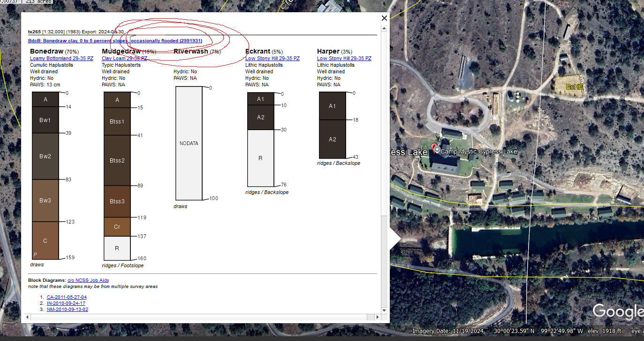Click the 'Block Diagrams:' label
This screenshot has width=644, height=341.
[47, 280]
